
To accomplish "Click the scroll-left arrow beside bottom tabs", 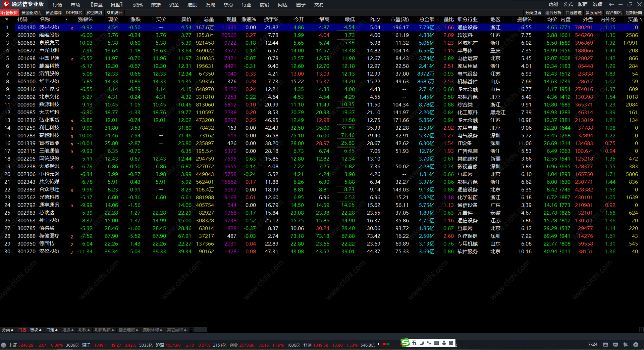I will coord(192,330).
